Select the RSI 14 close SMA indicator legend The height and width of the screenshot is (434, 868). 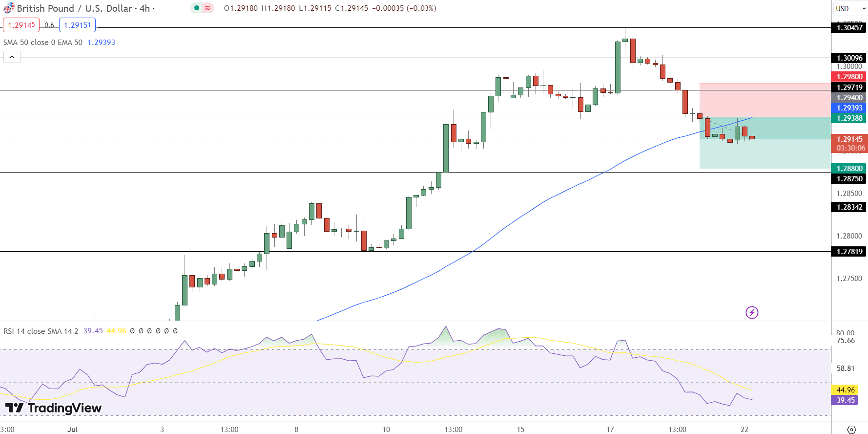pyautogui.click(x=41, y=331)
